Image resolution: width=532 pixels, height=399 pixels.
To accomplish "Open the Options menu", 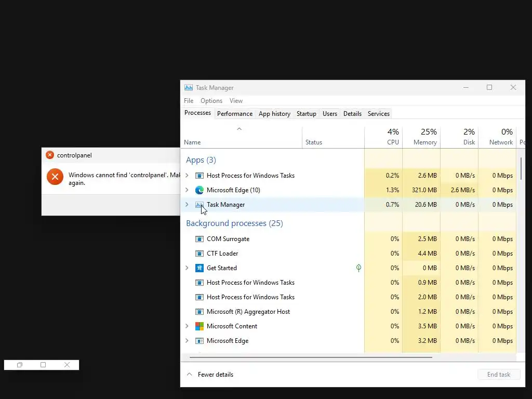I will (211, 101).
